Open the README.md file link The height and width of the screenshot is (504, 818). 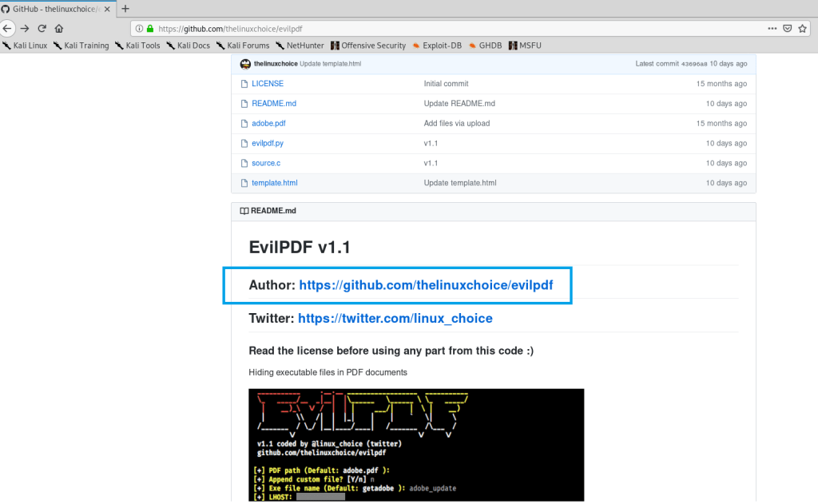click(274, 103)
